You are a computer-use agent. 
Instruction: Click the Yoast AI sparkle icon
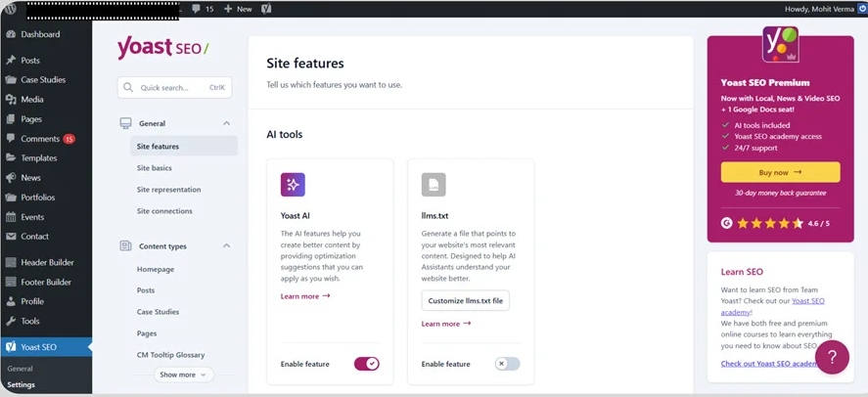click(x=293, y=185)
